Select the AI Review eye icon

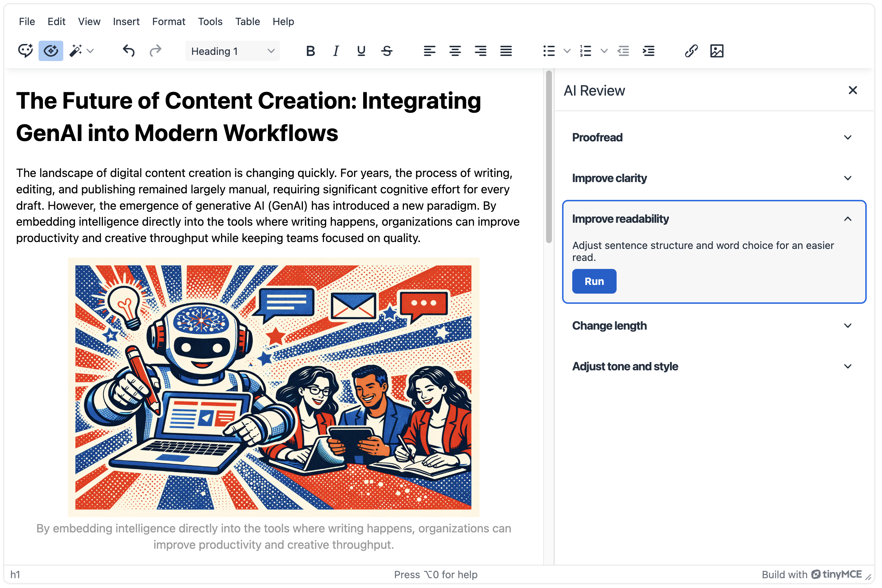[51, 51]
